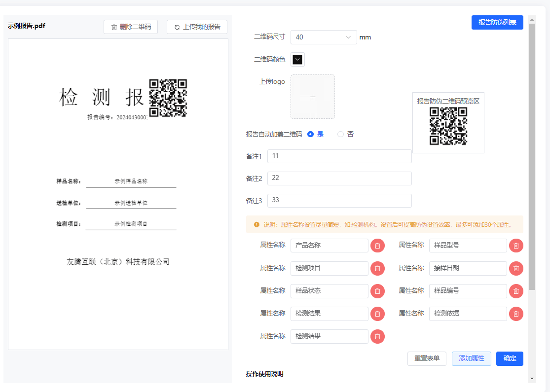Click the 上传我的报告 button
This screenshot has width=550, height=392.
tap(197, 27)
